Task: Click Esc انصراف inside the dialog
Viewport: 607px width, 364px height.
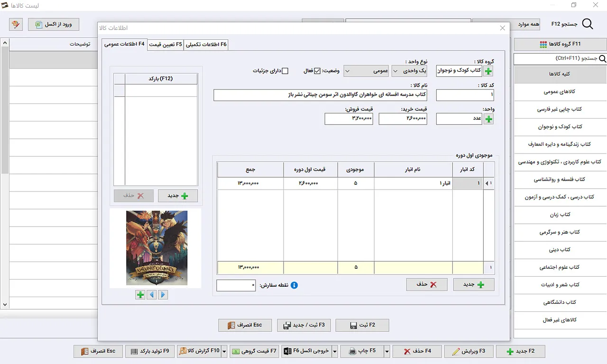Action: pyautogui.click(x=245, y=325)
